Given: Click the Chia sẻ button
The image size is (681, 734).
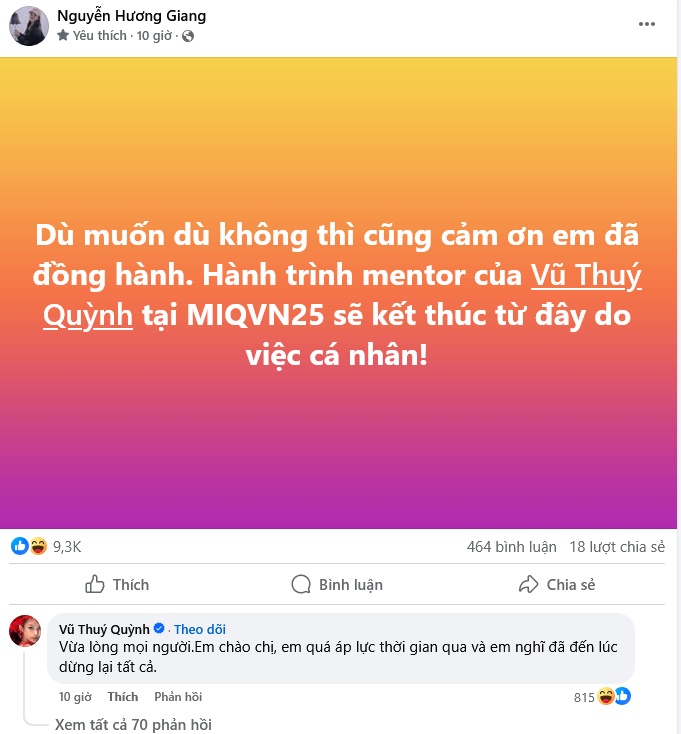Looking at the screenshot, I should point(557,585).
